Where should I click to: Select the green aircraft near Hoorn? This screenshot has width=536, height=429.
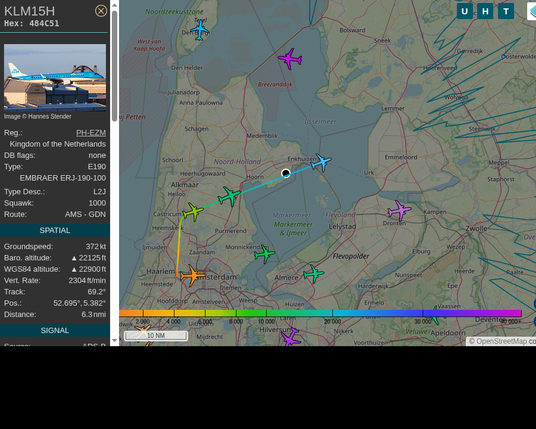(x=229, y=196)
